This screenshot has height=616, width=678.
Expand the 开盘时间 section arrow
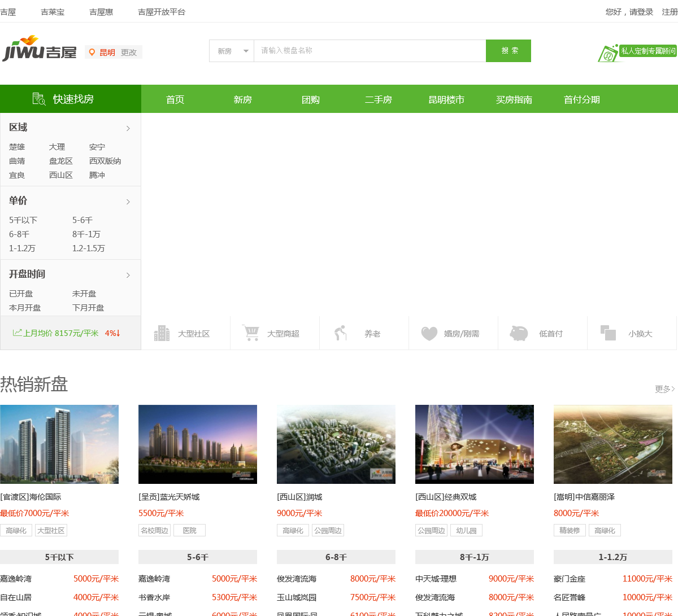pyautogui.click(x=128, y=275)
